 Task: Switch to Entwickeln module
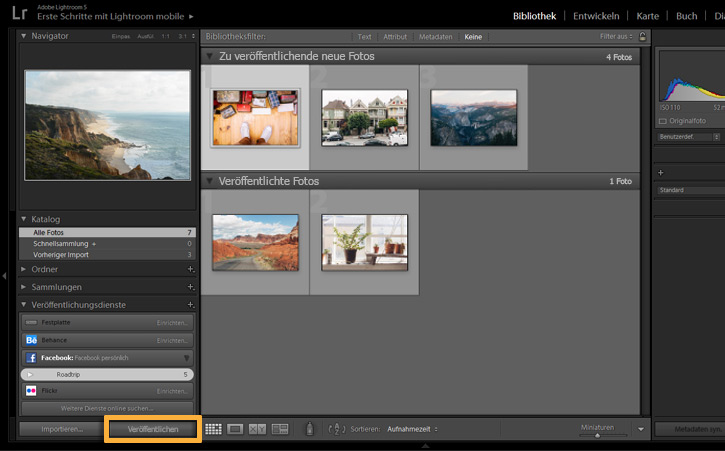pos(596,16)
